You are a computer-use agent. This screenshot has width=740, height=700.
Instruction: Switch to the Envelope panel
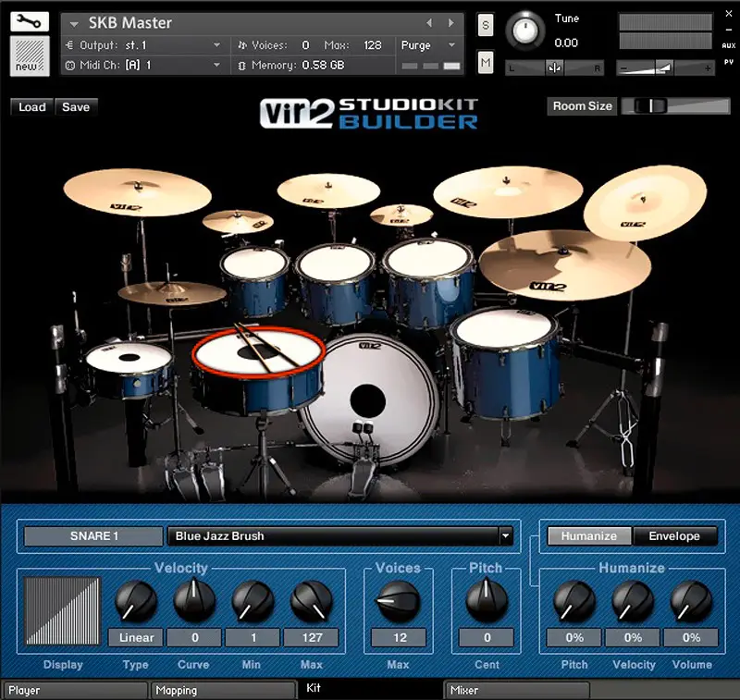(674, 535)
